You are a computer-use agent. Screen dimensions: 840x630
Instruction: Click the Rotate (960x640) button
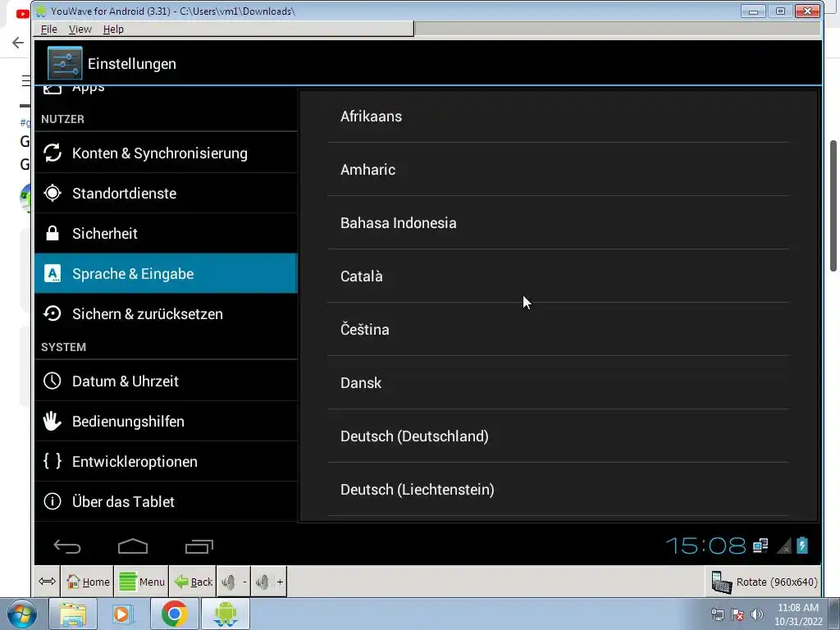coord(764,582)
